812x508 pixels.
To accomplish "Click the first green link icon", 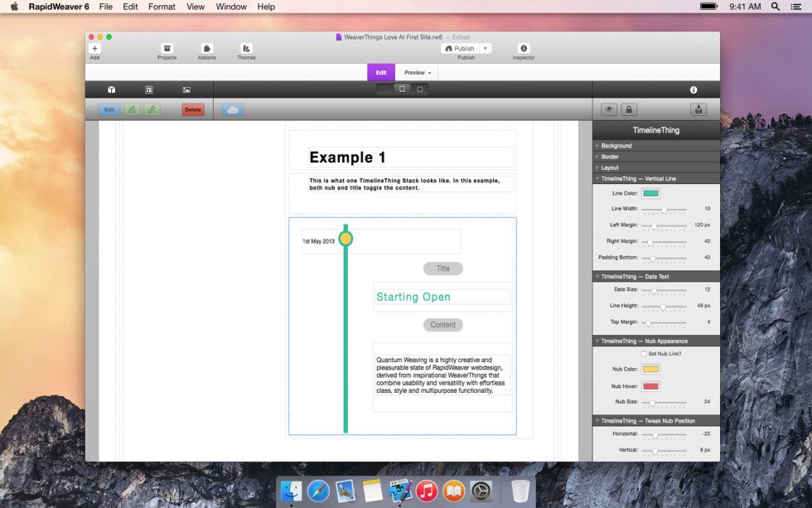I will pyautogui.click(x=132, y=109).
